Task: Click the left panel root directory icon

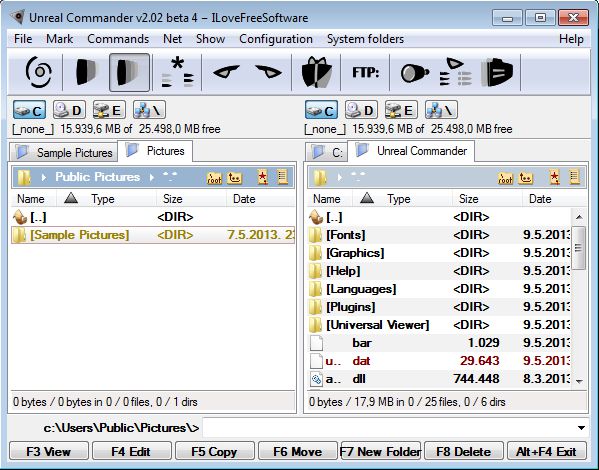Action: [x=214, y=178]
